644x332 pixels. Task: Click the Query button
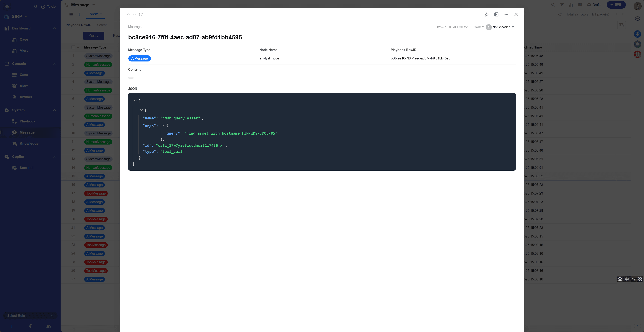pyautogui.click(x=94, y=36)
